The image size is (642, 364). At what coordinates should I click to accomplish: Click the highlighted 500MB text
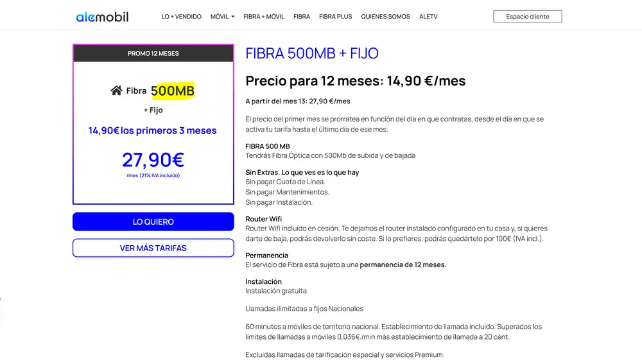[173, 91]
